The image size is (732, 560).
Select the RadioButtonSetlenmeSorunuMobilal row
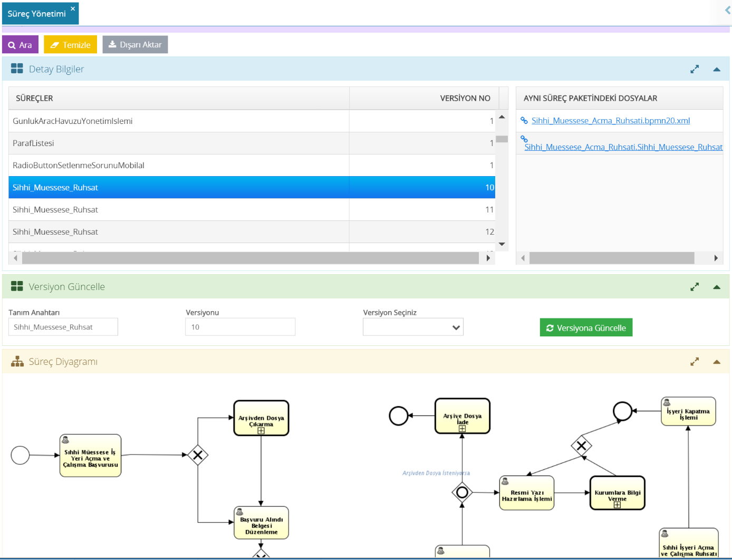tap(252, 165)
